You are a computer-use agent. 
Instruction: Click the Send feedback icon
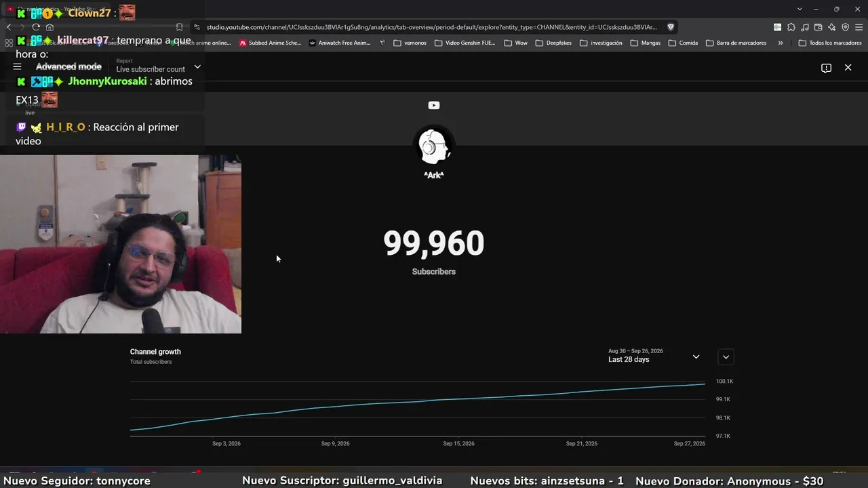(x=826, y=68)
